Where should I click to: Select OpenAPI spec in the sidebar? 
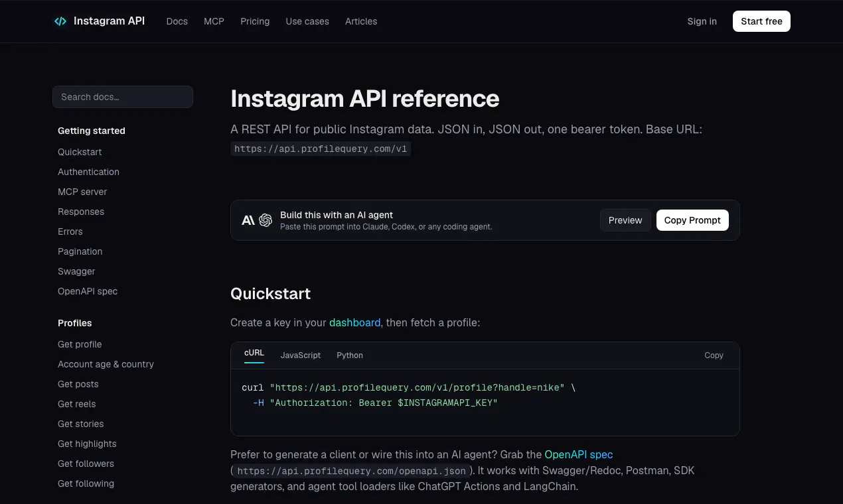coord(88,291)
